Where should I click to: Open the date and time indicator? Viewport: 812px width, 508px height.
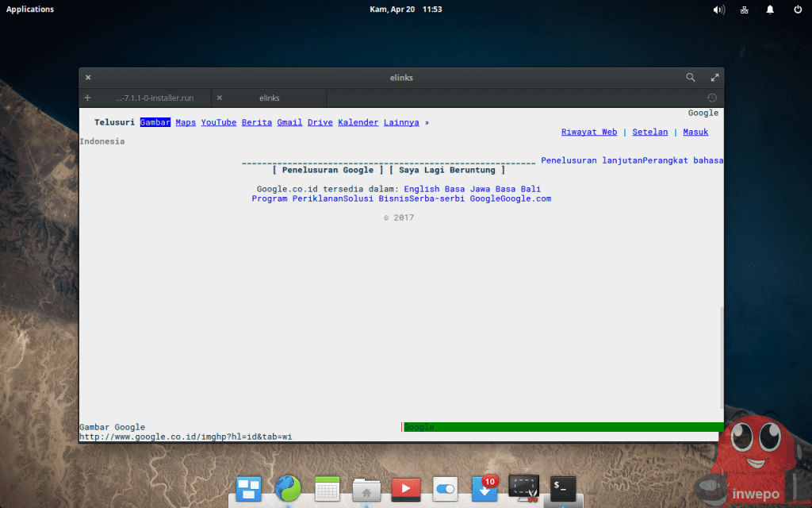coord(405,10)
